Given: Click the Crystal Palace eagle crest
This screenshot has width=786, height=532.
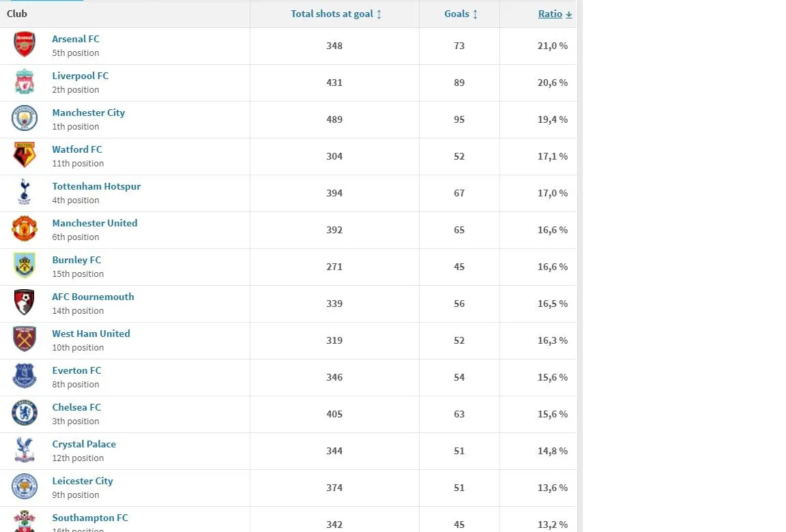Looking at the screenshot, I should [25, 450].
